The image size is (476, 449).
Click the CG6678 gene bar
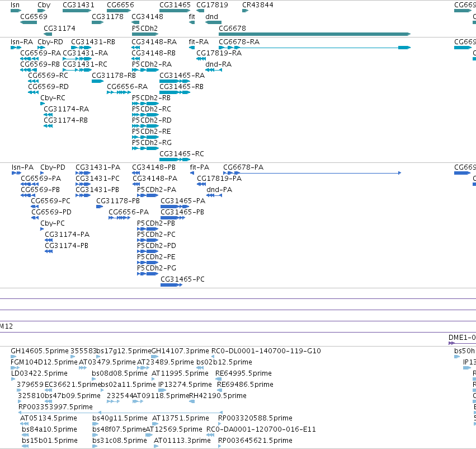click(314, 34)
